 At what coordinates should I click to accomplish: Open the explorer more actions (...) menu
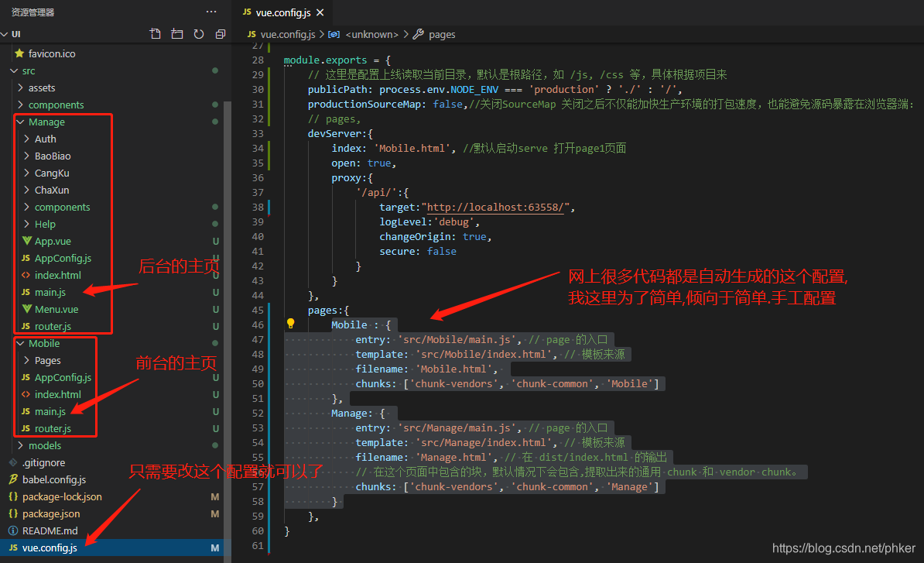211,12
